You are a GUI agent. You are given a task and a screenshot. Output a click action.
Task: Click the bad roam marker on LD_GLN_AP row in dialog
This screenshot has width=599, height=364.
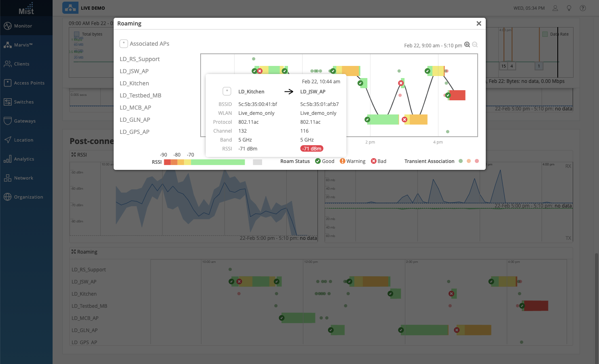[404, 119]
